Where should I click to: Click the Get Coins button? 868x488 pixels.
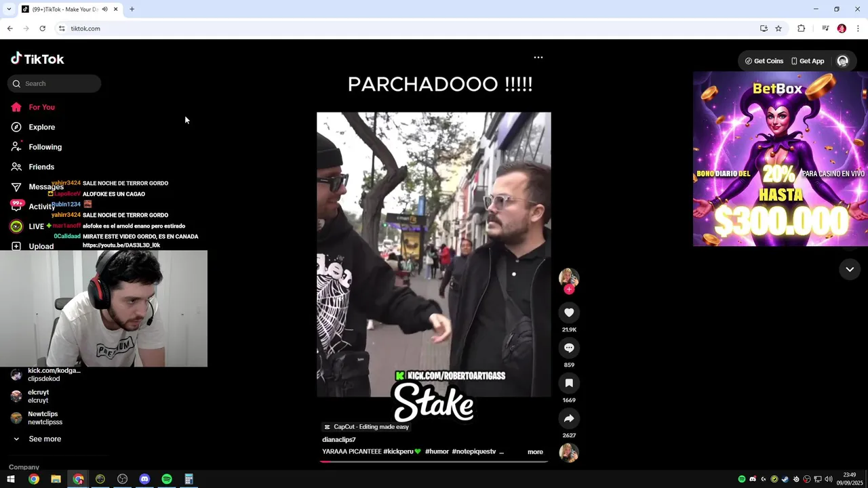[764, 61]
